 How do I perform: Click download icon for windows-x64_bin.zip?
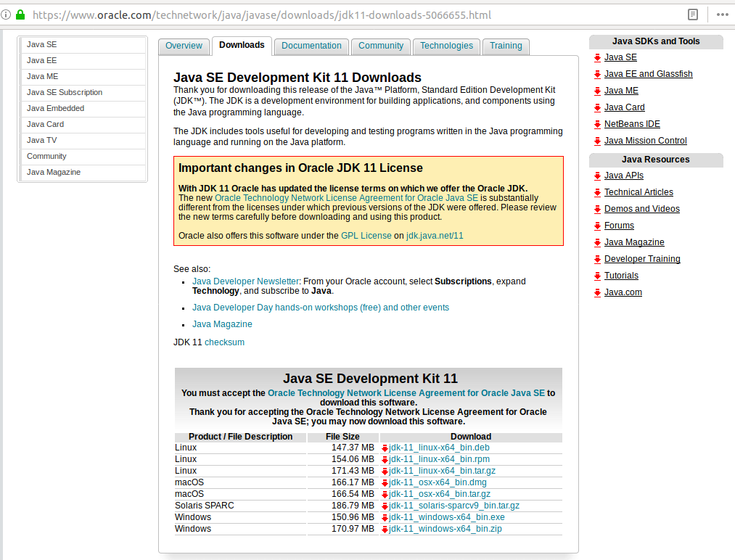tap(385, 530)
